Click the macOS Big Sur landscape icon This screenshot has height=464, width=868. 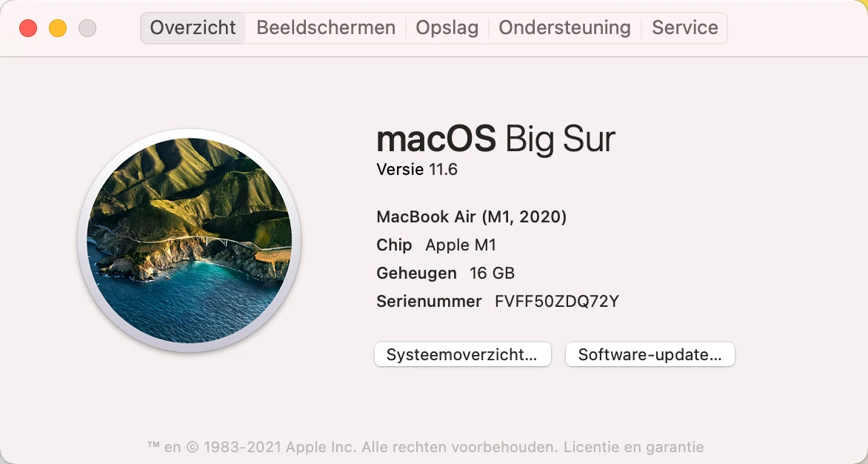(x=190, y=240)
